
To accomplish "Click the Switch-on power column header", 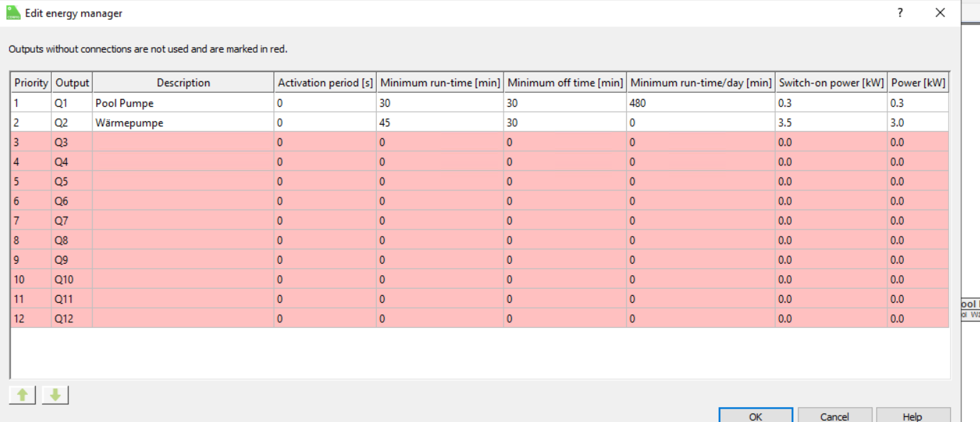I will pyautogui.click(x=831, y=83).
